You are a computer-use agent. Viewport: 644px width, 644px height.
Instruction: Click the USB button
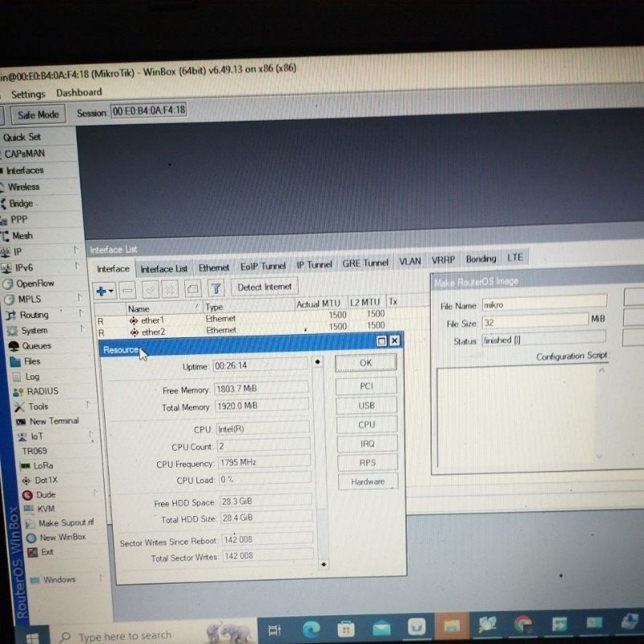point(367,406)
